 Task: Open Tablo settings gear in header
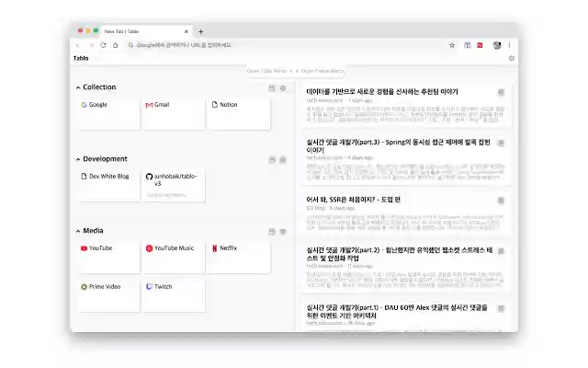coord(512,58)
